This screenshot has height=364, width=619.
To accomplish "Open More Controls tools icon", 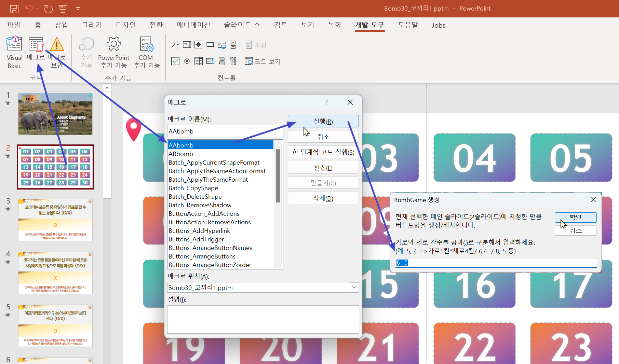I will (233, 61).
